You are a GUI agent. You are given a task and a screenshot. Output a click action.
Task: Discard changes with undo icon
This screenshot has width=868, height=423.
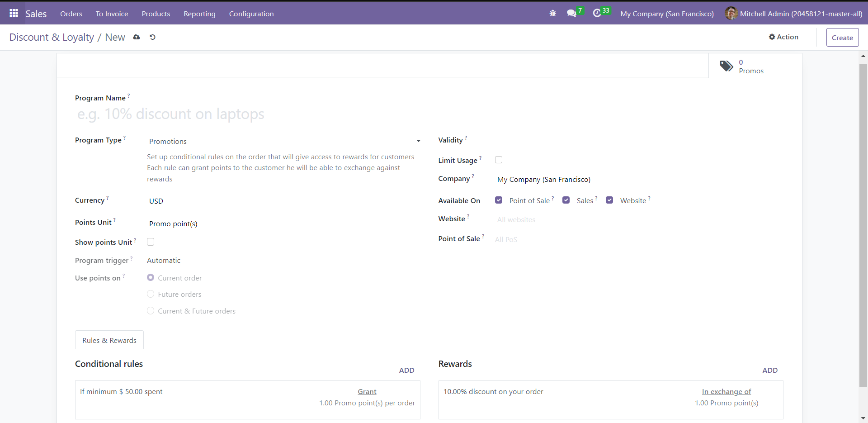pos(152,37)
